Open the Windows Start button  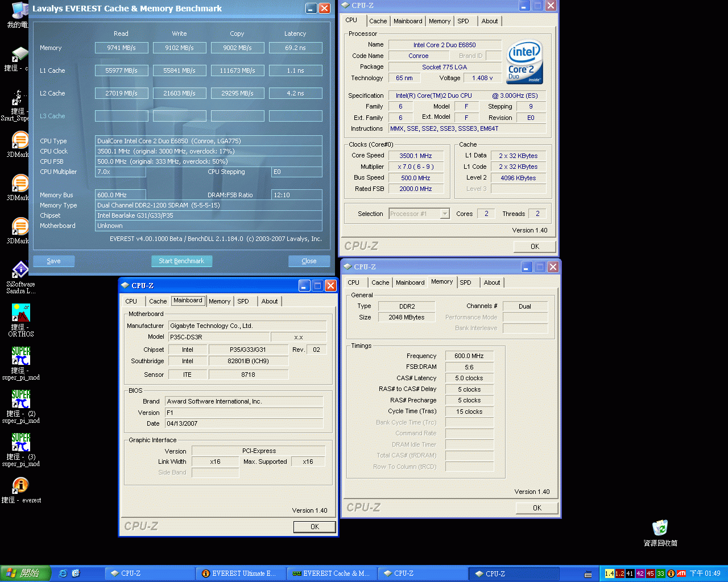[x=26, y=573]
